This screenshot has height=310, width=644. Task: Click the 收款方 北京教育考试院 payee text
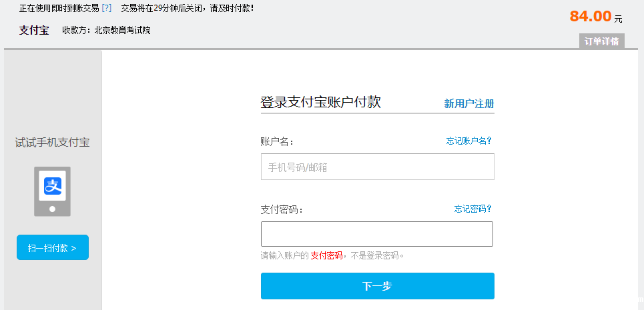pos(106,30)
